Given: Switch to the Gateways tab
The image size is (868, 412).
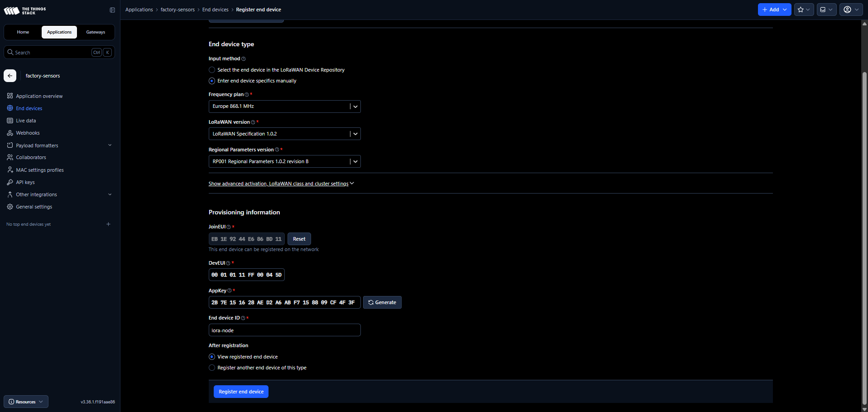Looking at the screenshot, I should coord(96,32).
